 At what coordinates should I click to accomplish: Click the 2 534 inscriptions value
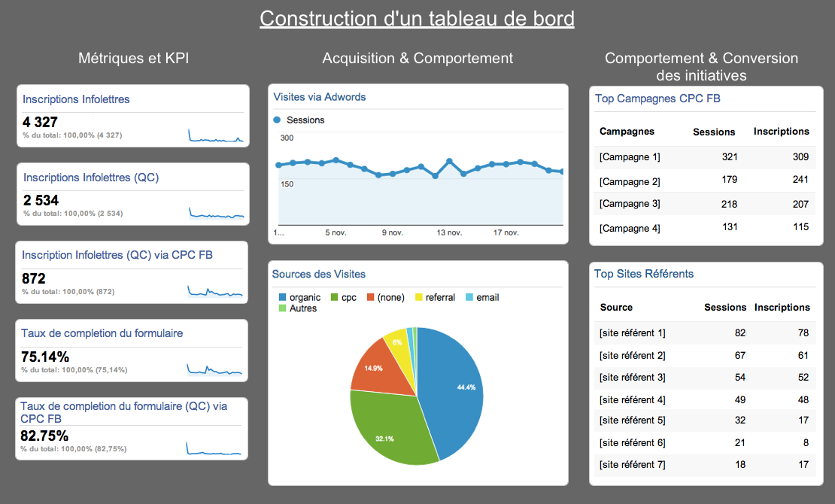click(x=41, y=200)
